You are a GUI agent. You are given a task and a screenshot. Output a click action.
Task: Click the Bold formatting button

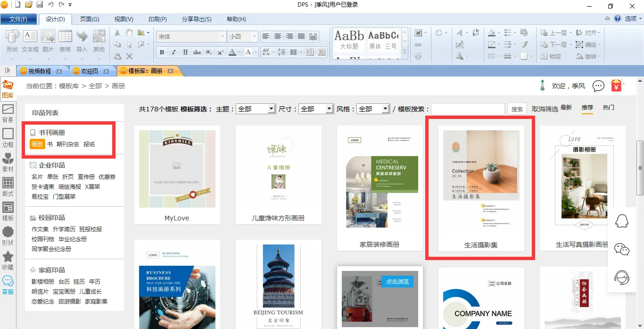coord(162,52)
